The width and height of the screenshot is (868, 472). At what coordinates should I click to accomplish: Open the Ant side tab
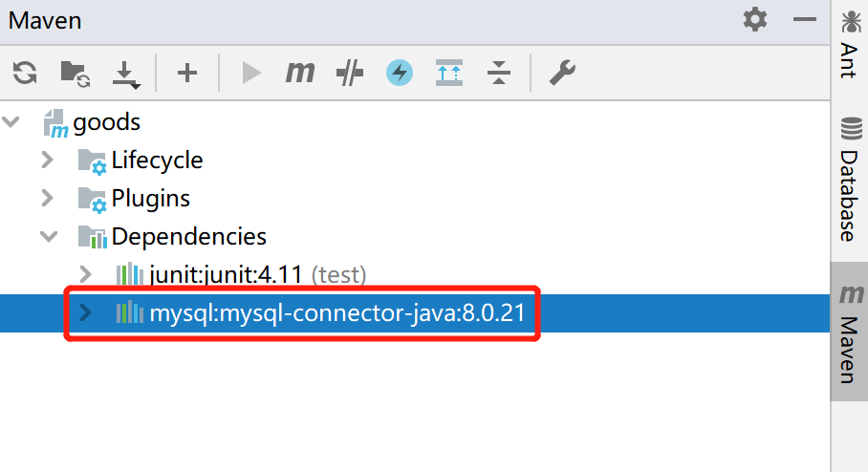click(x=850, y=45)
